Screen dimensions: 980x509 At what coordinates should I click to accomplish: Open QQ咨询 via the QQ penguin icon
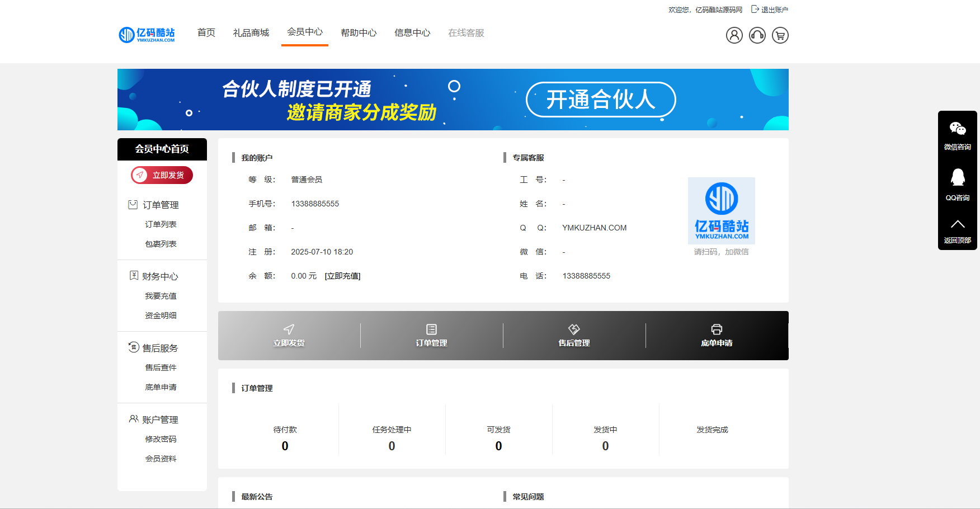(x=958, y=178)
